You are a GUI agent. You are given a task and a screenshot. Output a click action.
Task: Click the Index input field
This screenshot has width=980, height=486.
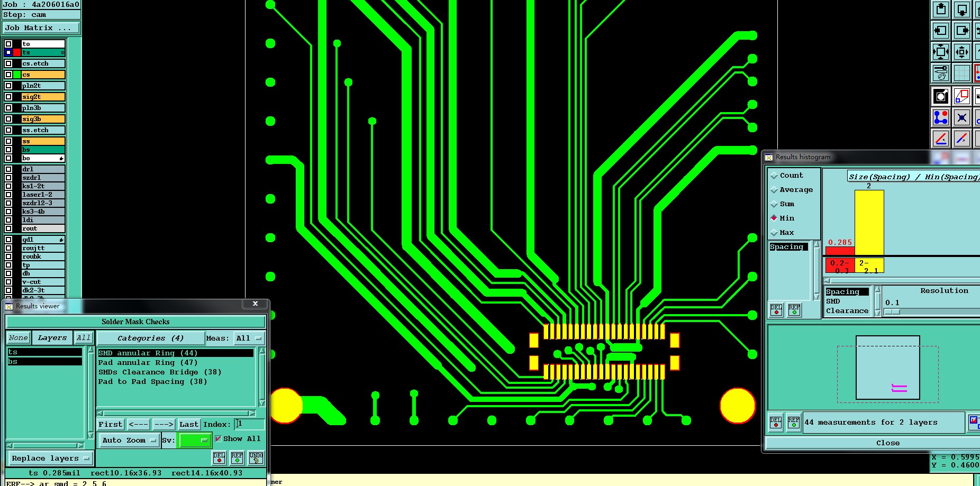[x=250, y=424]
